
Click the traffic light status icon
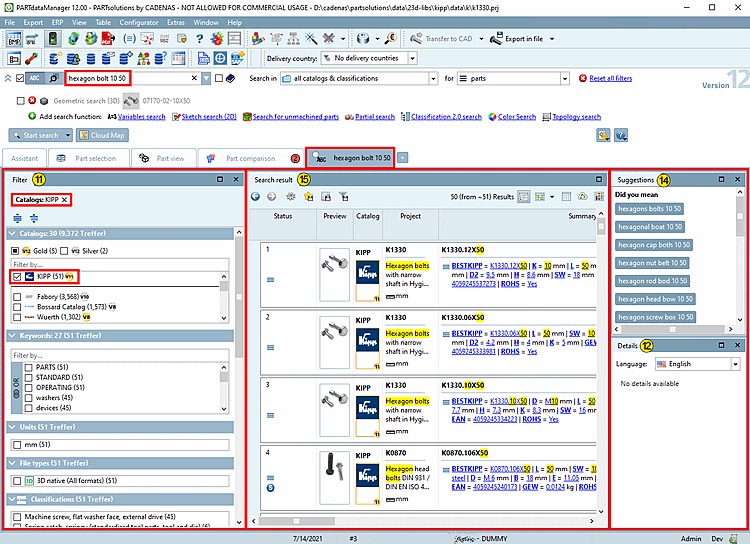[53, 38]
